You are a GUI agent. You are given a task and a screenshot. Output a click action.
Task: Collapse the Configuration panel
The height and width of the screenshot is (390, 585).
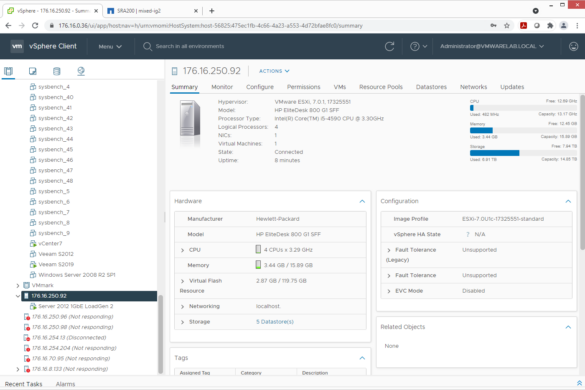coord(568,201)
